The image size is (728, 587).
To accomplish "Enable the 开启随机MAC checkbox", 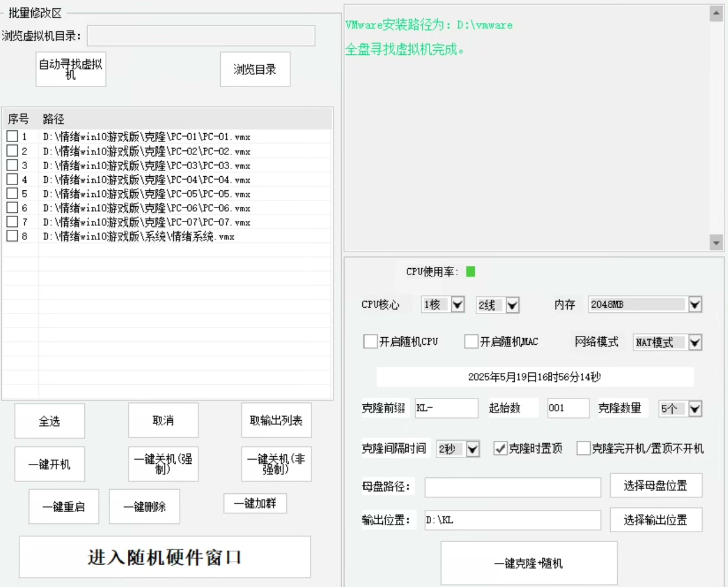I will coord(471,342).
